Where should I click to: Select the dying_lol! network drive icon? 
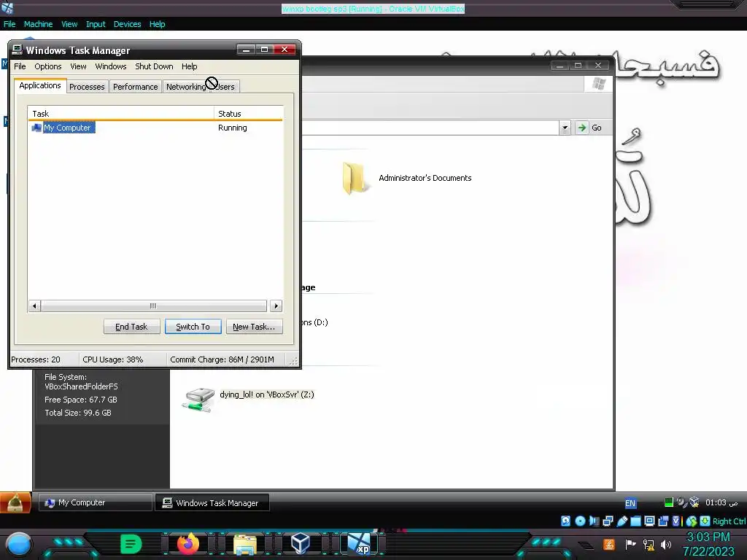(199, 400)
